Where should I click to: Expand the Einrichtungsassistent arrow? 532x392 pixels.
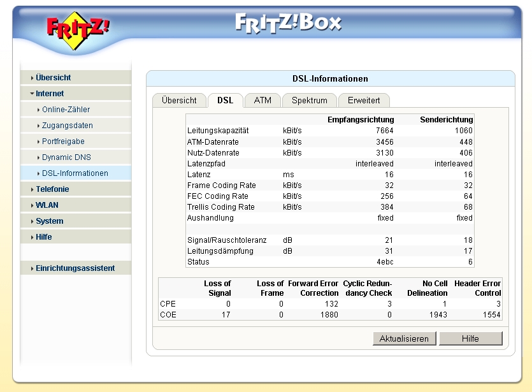pyautogui.click(x=32, y=268)
